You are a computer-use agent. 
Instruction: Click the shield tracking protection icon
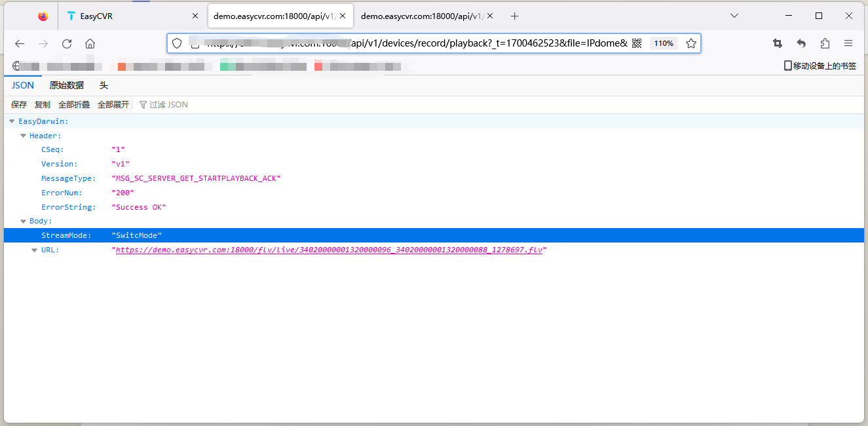(x=177, y=43)
